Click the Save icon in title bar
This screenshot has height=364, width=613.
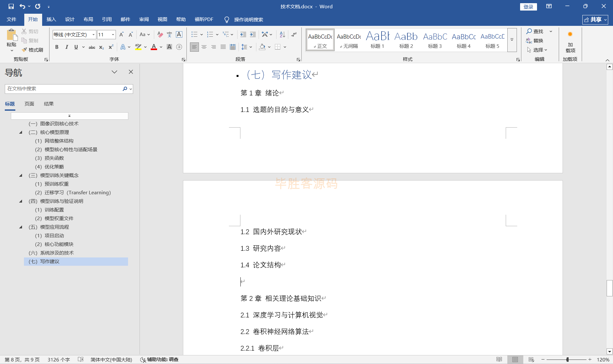11,6
